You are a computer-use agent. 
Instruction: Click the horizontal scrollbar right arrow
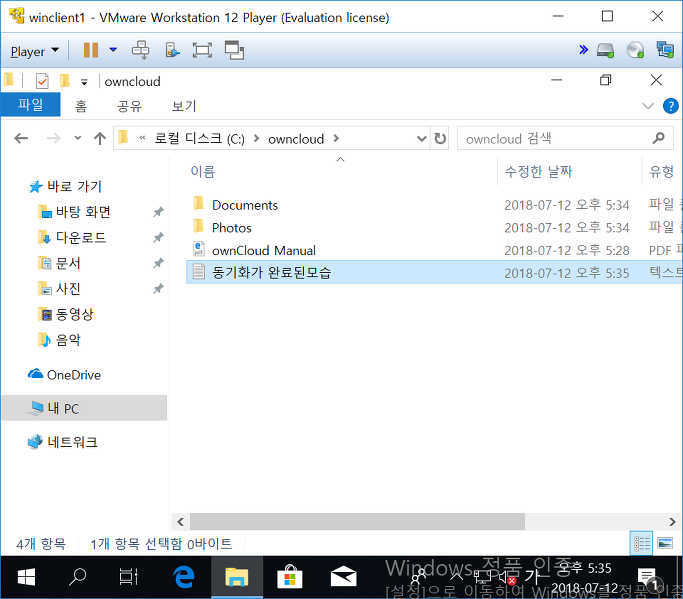coord(672,521)
